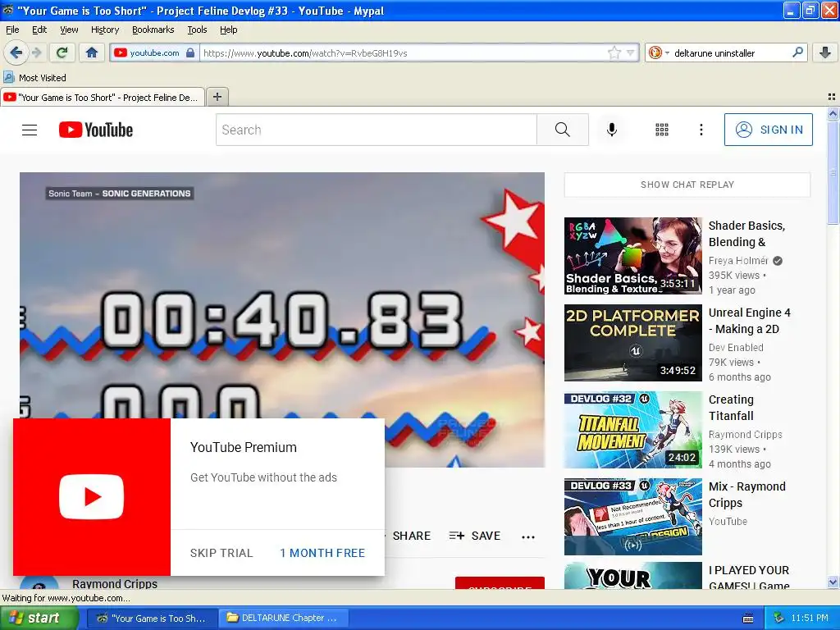Click SKIP TRIAL in Premium popup

(x=221, y=553)
